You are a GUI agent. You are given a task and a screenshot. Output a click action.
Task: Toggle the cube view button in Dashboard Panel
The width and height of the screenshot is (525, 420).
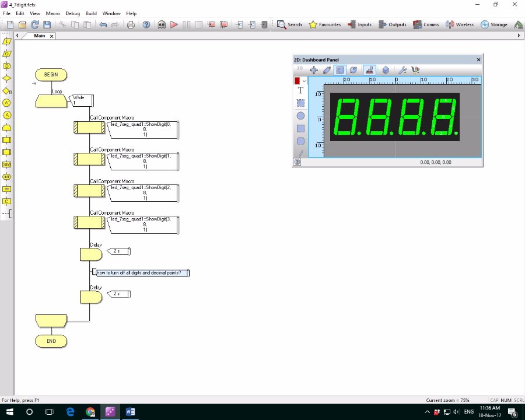pos(386,70)
